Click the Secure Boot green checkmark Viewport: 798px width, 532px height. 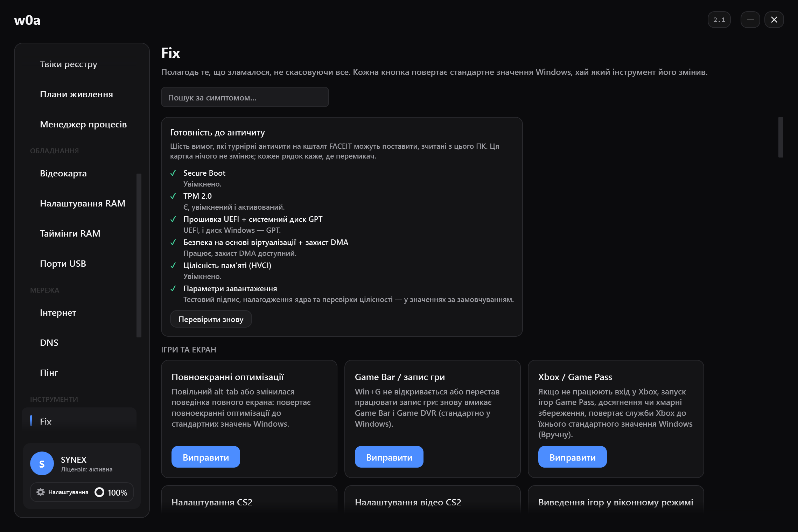point(173,173)
